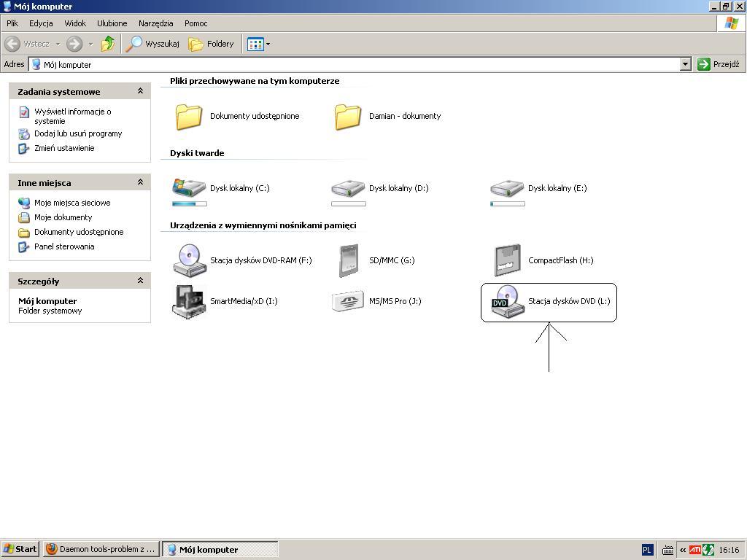Select the CompactFlash (H:) icon
This screenshot has width=747, height=560.
point(508,260)
